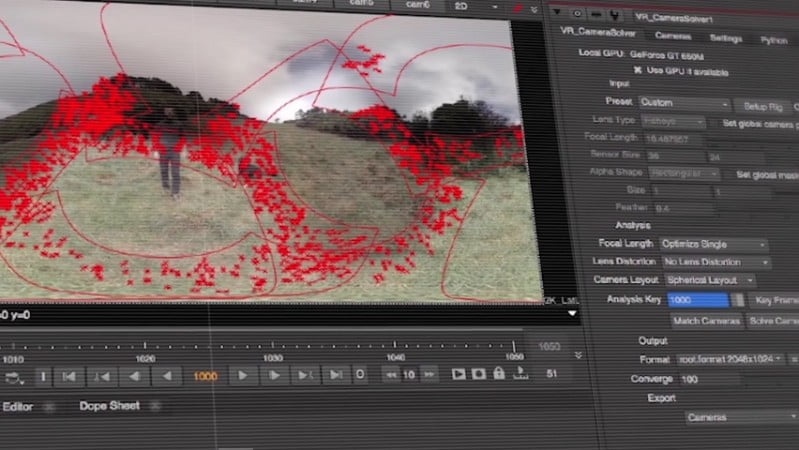Click the in-point marker button
Screen dimensions: 799x450
pyautogui.click(x=43, y=377)
